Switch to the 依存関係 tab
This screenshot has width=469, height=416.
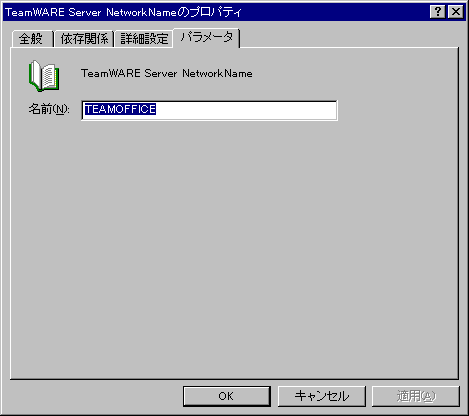tap(84, 39)
